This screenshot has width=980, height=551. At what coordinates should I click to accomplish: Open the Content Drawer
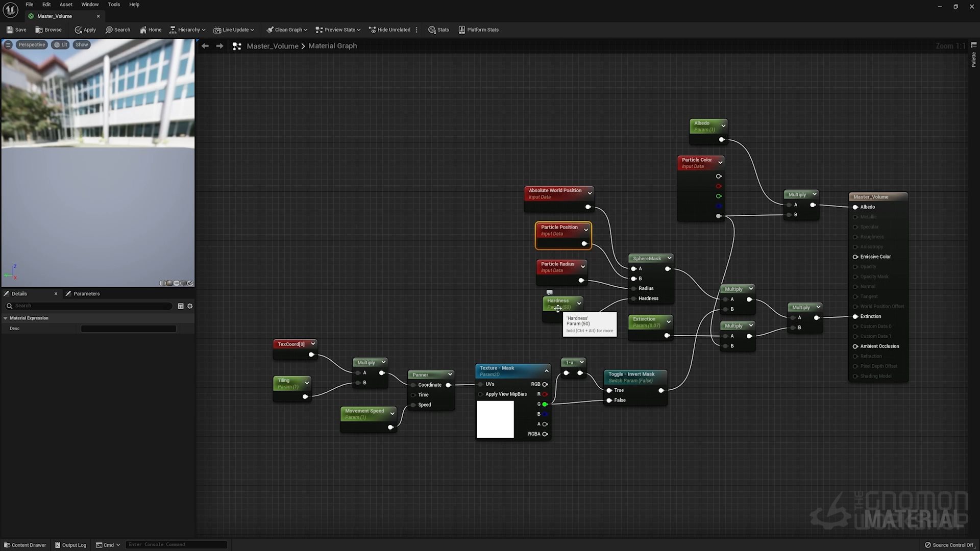click(25, 545)
